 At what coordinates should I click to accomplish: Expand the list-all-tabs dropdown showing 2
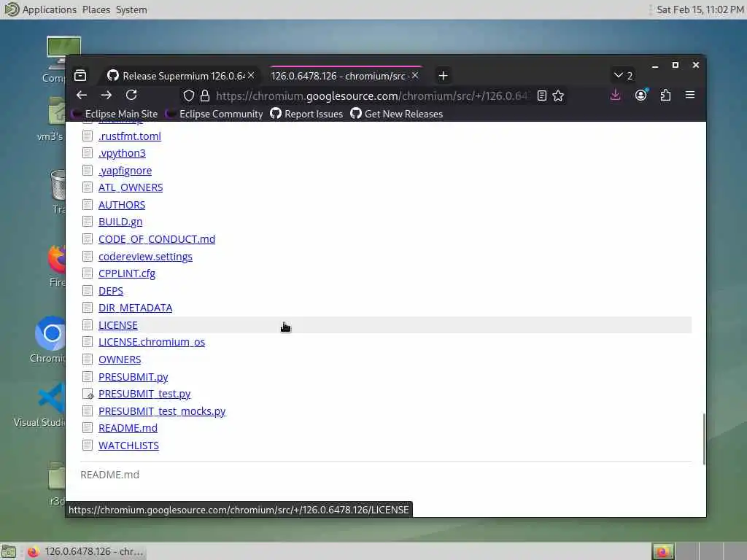623,76
